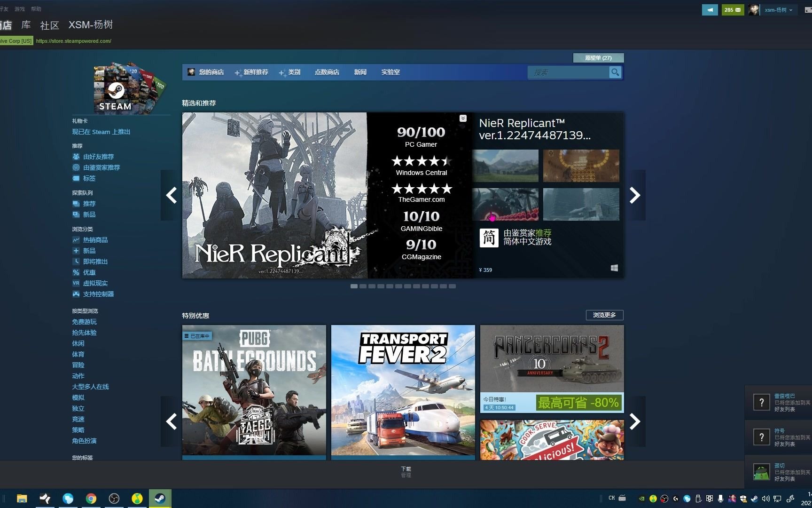Open the XSM-杨树 profile tab
This screenshot has height=508, width=812.
pyautogui.click(x=91, y=25)
